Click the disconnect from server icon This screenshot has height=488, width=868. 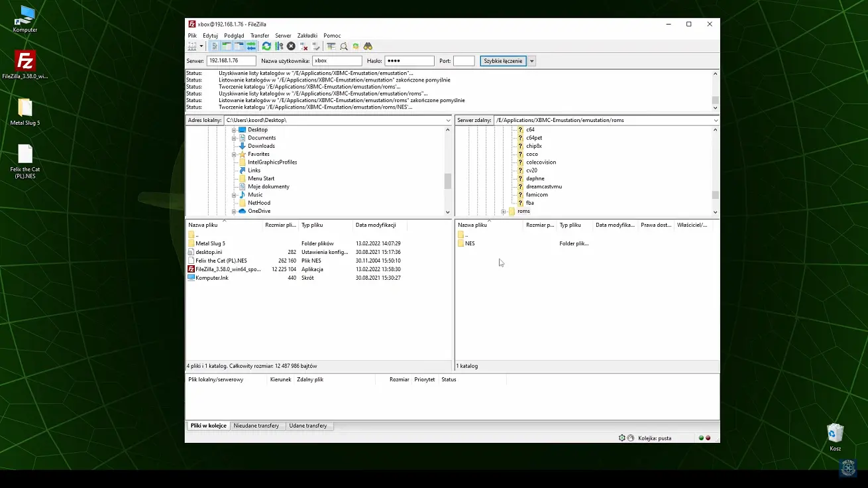coord(304,46)
